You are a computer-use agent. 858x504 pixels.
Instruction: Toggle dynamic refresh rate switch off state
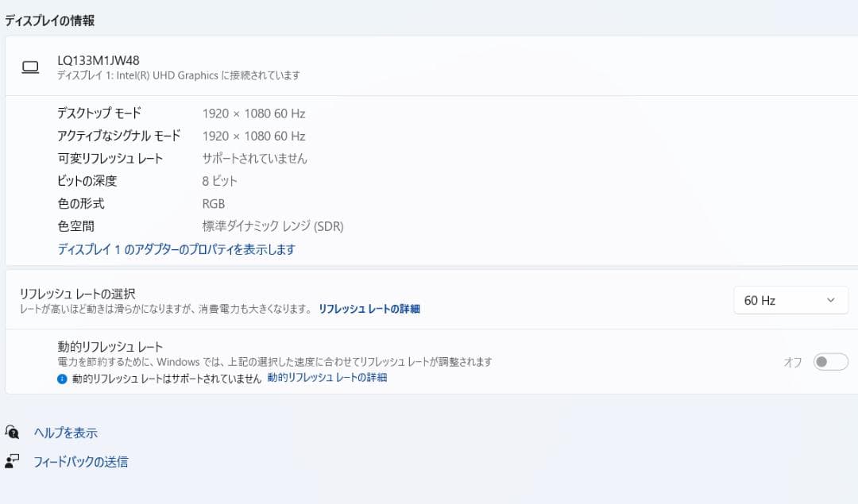(829, 361)
